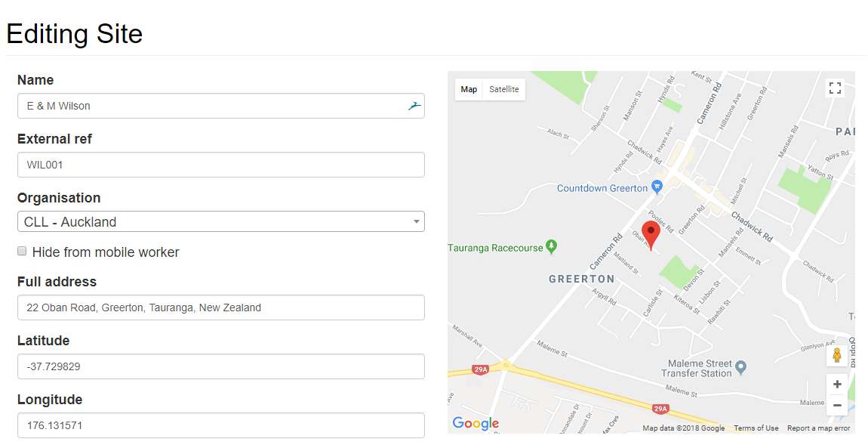
Task: Open the Terms of Use link
Action: point(756,428)
